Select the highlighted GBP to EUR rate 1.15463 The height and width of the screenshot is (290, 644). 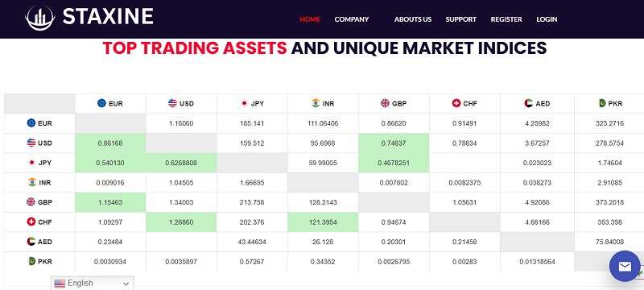point(110,202)
